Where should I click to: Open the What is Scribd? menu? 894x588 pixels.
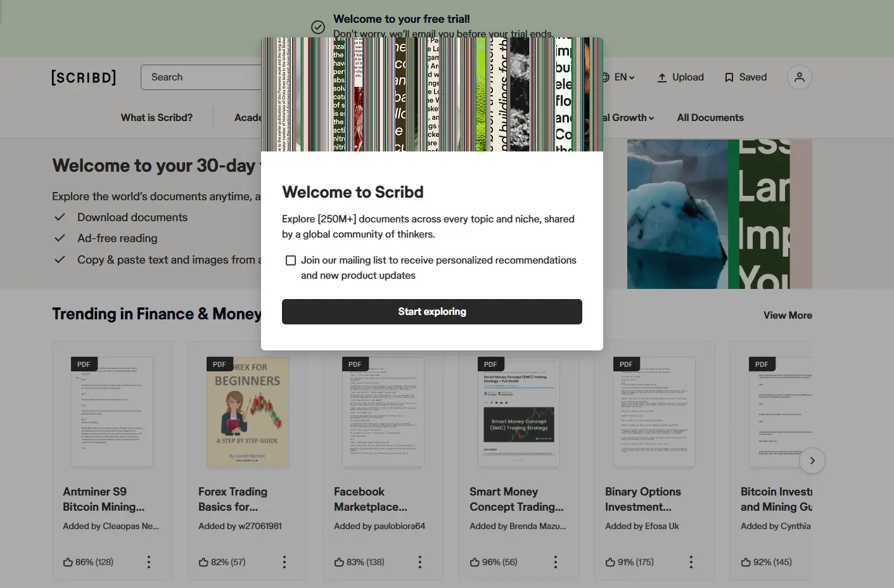pyautogui.click(x=156, y=118)
